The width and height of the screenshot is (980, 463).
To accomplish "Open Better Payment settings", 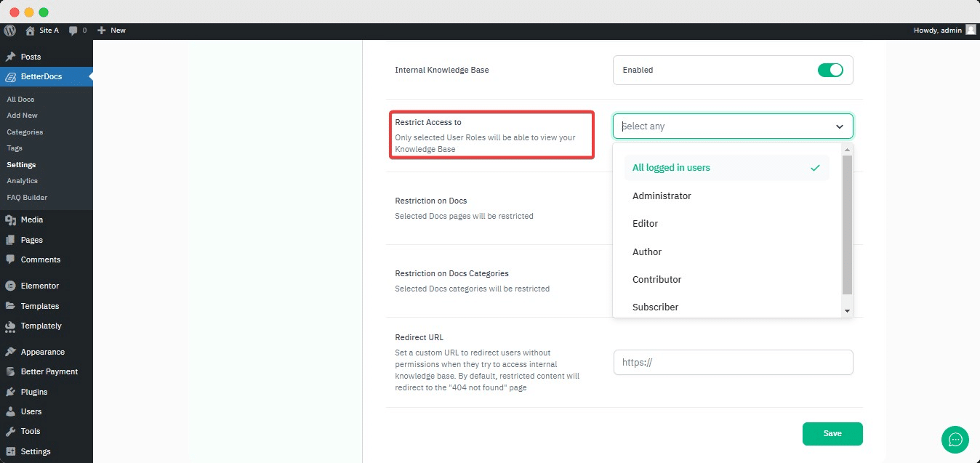I will [x=49, y=371].
